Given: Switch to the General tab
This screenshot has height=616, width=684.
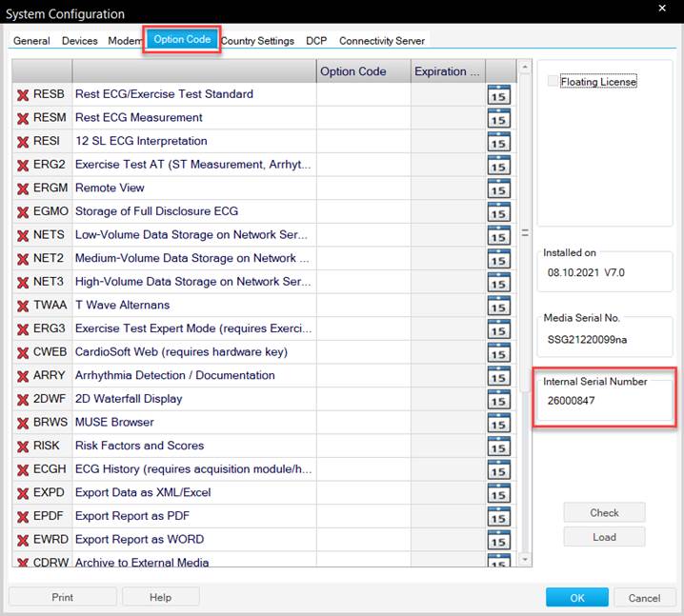Looking at the screenshot, I should pos(31,41).
